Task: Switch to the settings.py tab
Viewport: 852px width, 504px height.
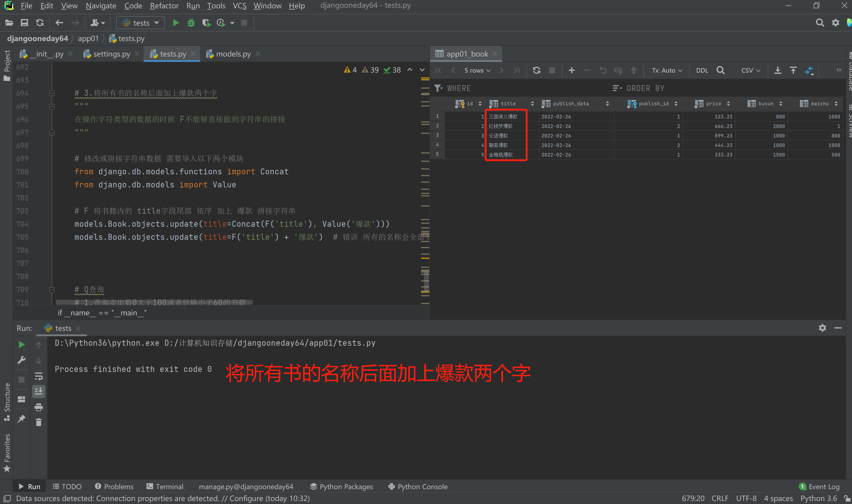Action: click(x=111, y=54)
